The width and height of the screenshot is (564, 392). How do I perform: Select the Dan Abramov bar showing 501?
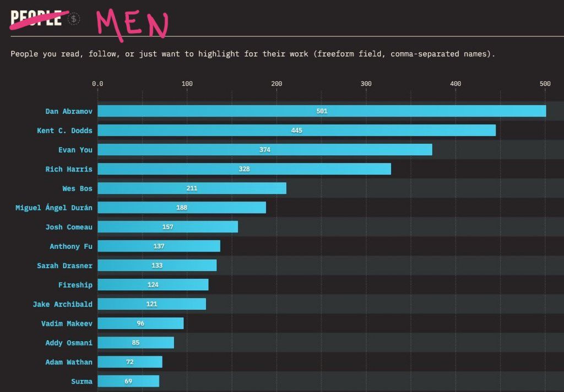[322, 111]
